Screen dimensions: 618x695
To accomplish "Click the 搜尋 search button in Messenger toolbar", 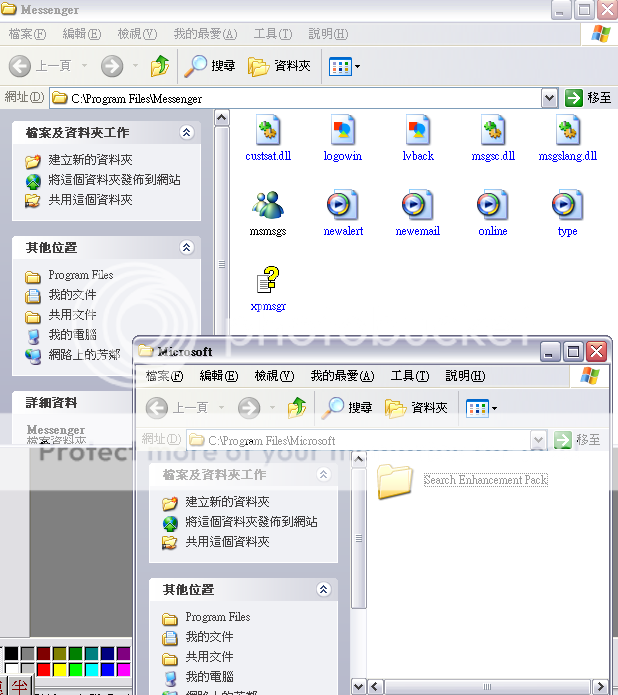I will coord(211,66).
